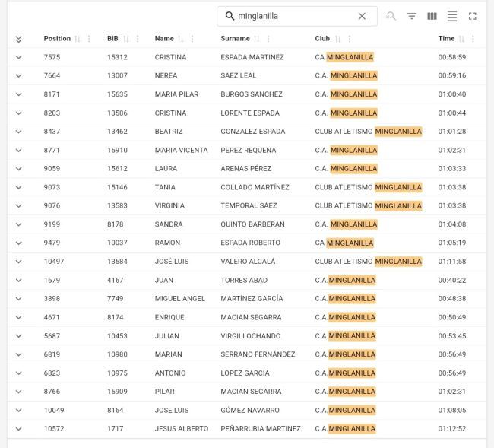494x448 pixels.
Task: Expand row for position 7575
Action: click(18, 57)
